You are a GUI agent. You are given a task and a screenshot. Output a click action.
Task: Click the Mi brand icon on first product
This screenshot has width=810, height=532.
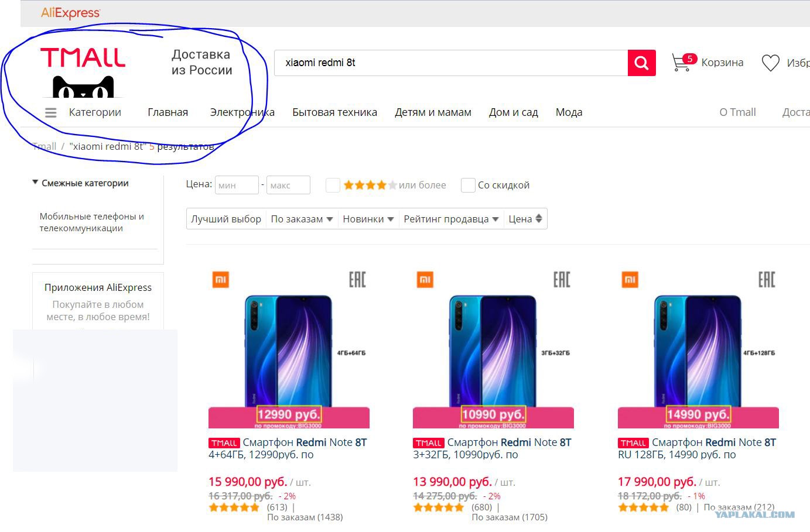point(220,280)
